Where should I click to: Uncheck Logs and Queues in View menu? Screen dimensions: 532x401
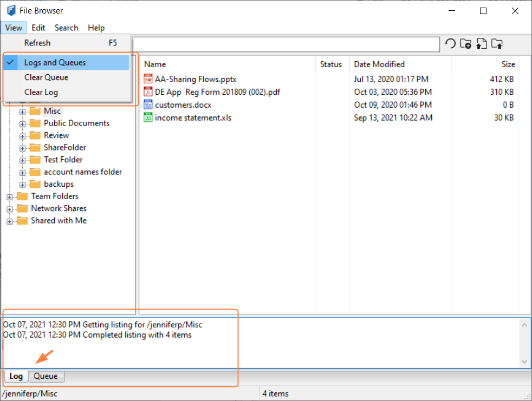[55, 63]
